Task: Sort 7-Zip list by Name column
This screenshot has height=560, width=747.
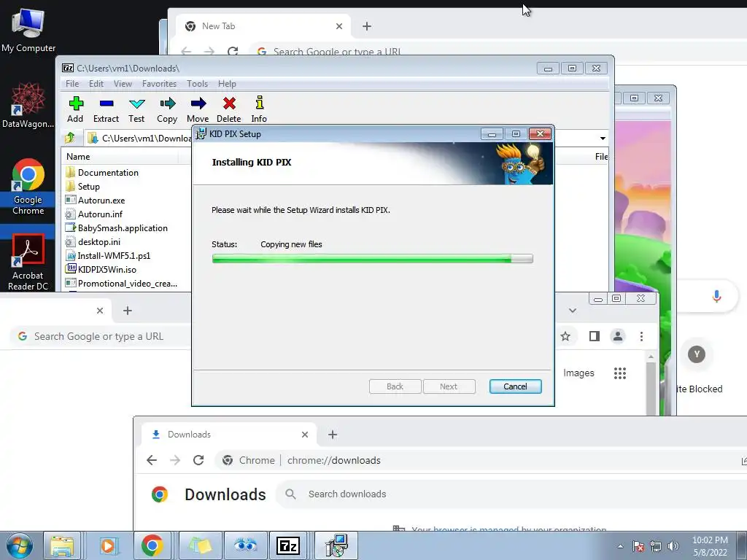Action: 78,157
